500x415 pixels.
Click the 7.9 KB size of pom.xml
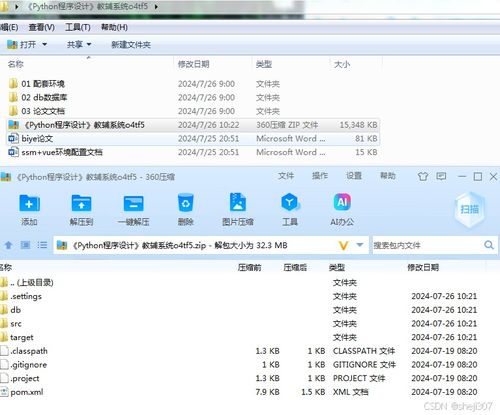(267, 392)
